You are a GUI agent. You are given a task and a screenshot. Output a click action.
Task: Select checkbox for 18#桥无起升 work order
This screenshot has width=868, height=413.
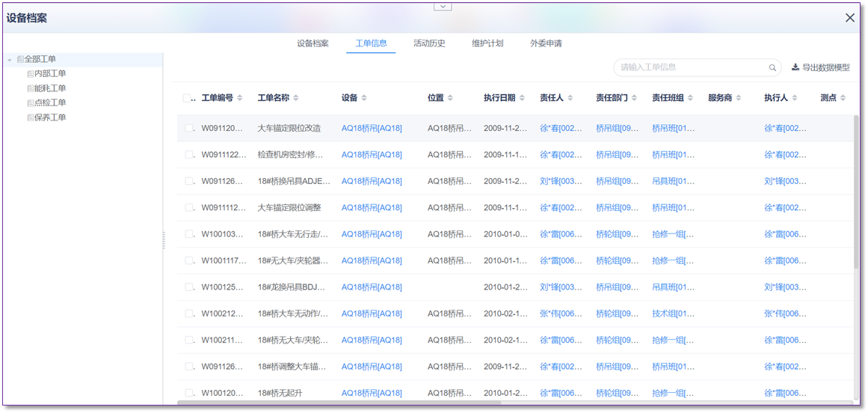[x=190, y=393]
